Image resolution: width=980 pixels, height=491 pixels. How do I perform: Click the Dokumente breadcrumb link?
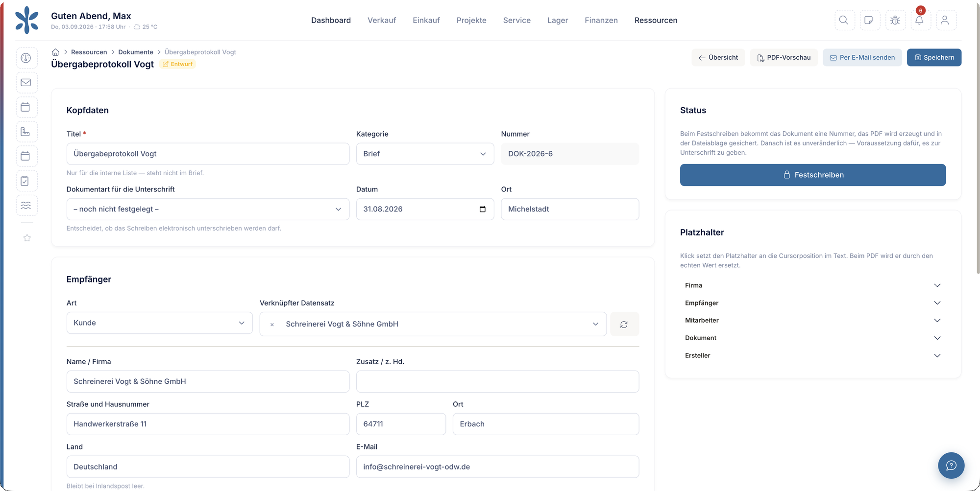[x=136, y=52]
